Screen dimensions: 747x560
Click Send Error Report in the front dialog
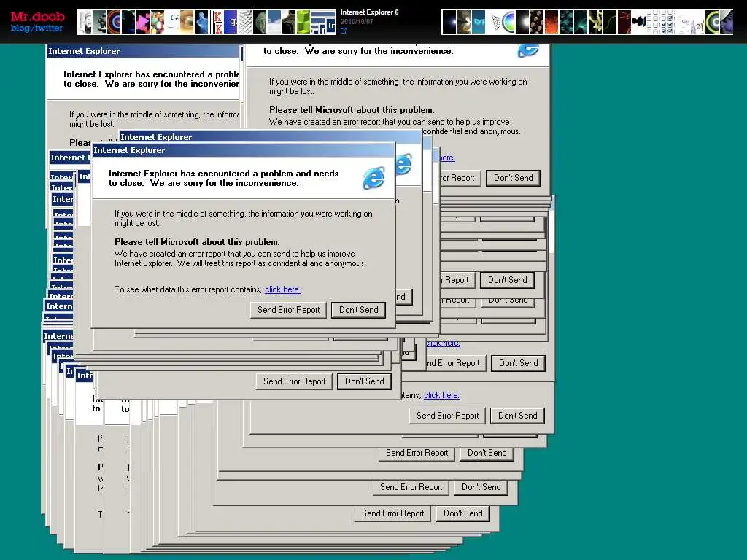[x=288, y=310]
